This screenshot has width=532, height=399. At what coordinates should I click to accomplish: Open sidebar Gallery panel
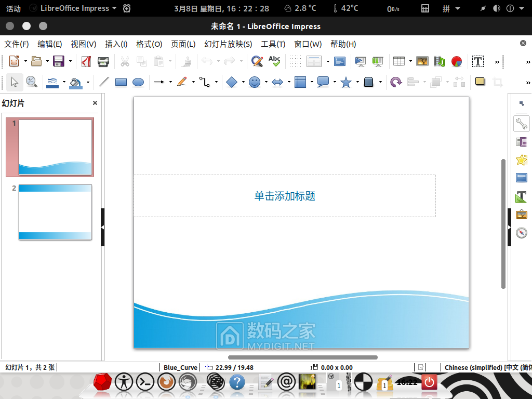pyautogui.click(x=522, y=215)
